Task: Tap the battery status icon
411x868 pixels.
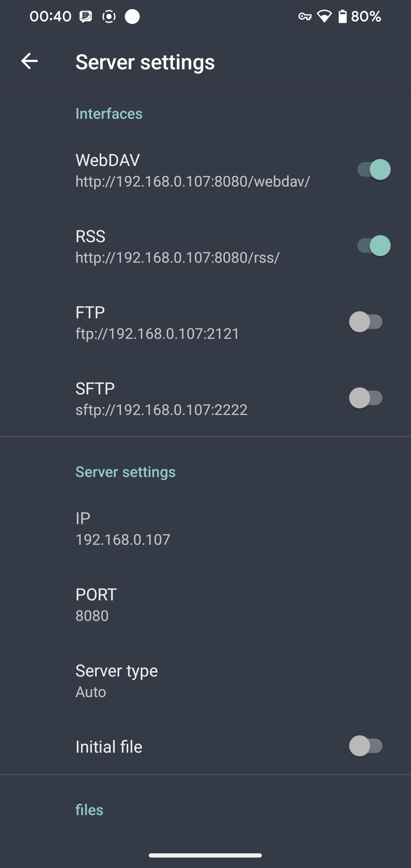Action: click(342, 16)
